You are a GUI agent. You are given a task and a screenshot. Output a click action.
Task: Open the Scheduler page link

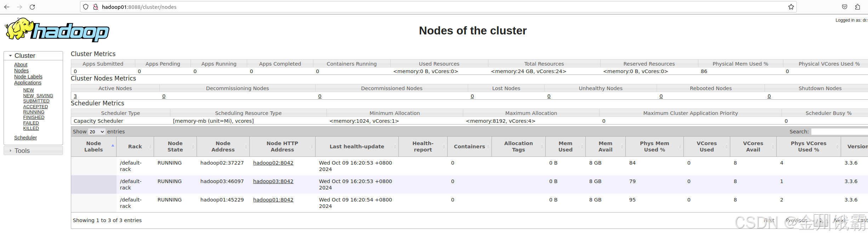pos(25,138)
